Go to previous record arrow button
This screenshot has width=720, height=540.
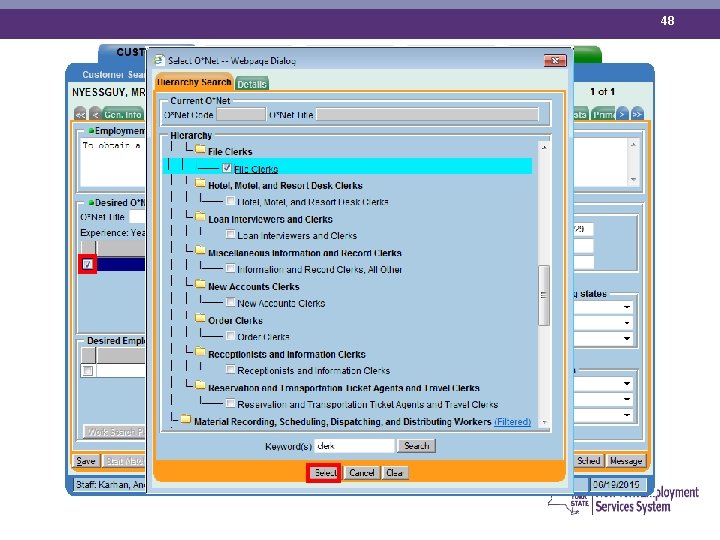pos(96,114)
